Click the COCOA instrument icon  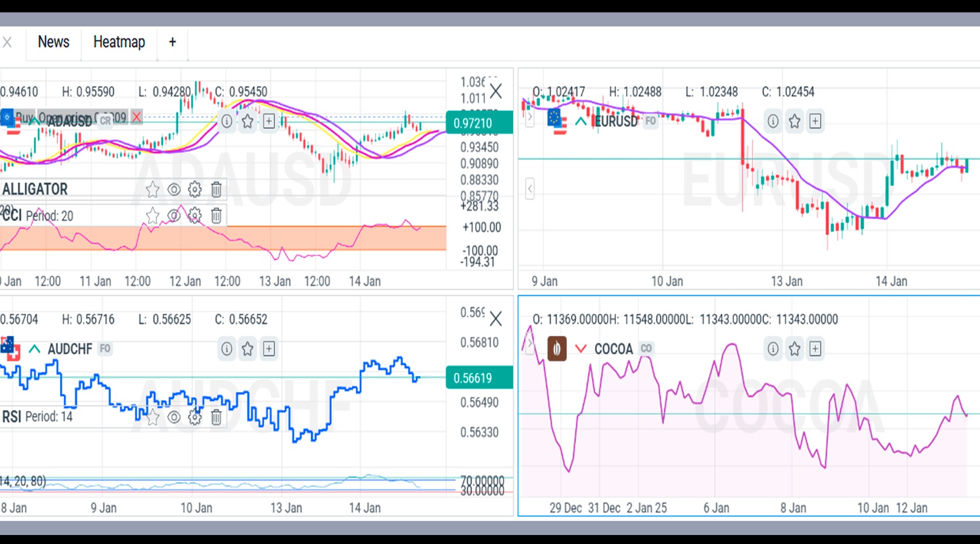pyautogui.click(x=556, y=349)
